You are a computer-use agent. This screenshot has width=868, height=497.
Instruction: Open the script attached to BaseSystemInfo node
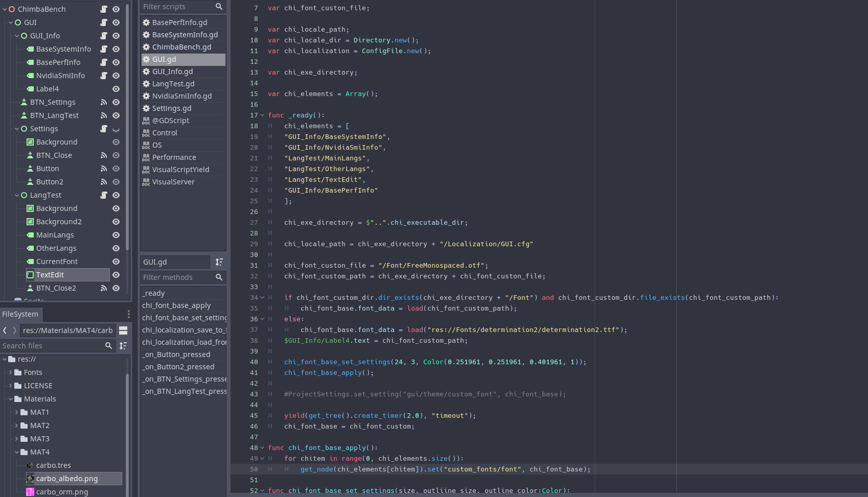104,49
